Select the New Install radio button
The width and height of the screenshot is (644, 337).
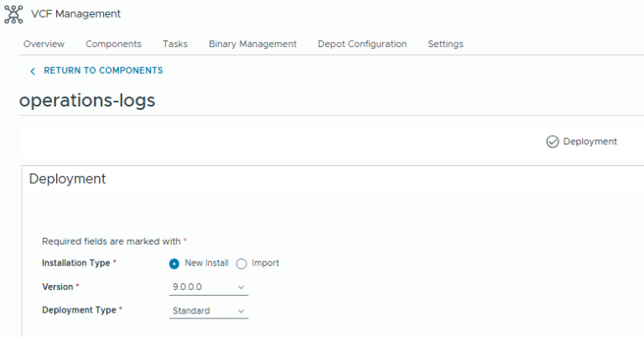tap(174, 263)
